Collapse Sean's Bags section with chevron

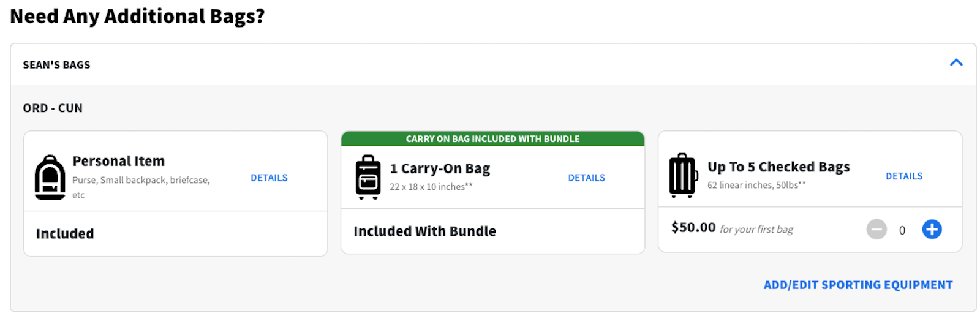956,62
